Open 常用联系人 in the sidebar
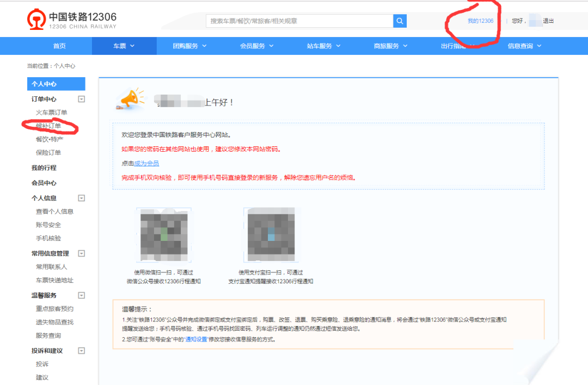 coord(51,267)
